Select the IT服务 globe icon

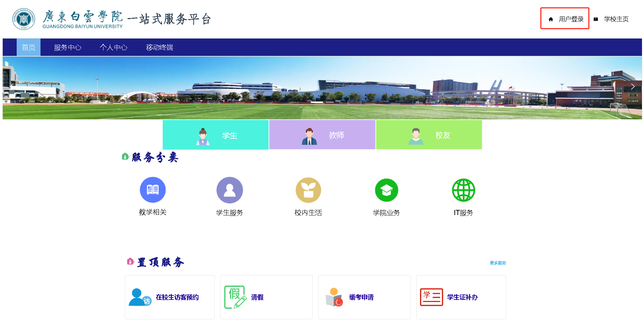[x=463, y=190]
